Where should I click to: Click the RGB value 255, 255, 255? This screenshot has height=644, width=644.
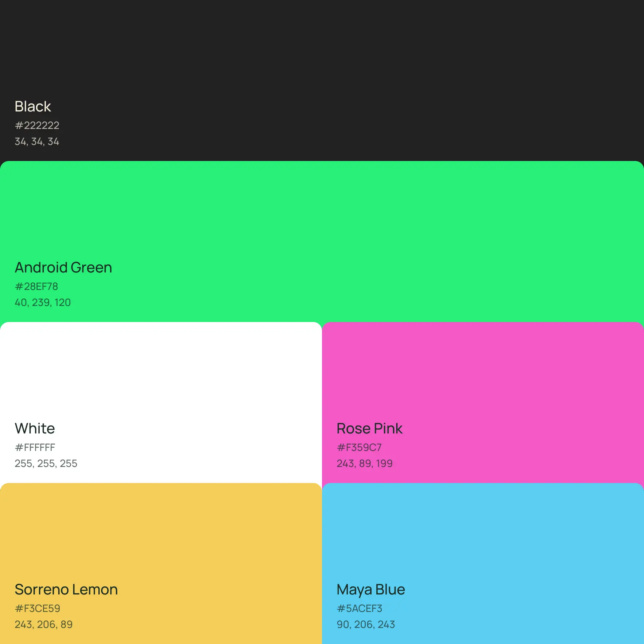[46, 463]
